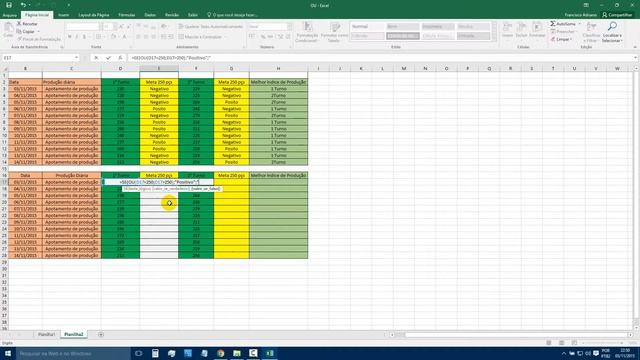Open the Exibir tab

(x=193, y=15)
